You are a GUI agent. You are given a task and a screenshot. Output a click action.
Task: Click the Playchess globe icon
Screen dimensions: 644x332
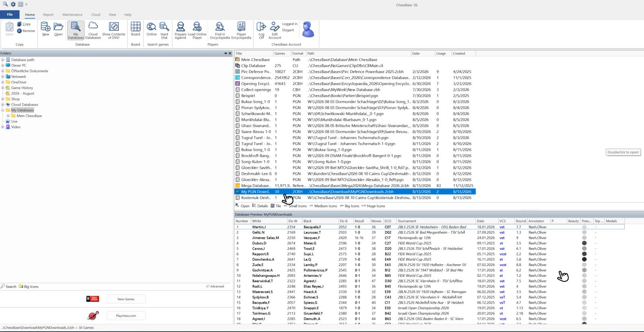tap(93, 315)
